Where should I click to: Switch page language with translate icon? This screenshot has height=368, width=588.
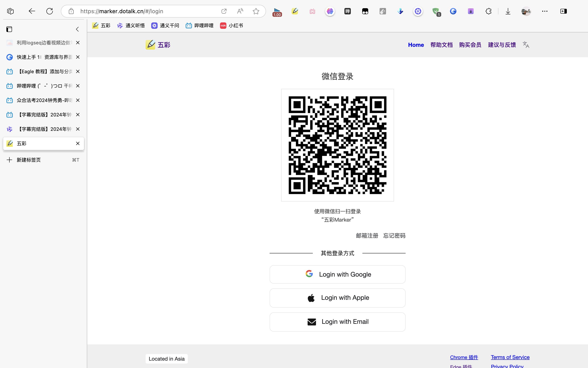526,45
